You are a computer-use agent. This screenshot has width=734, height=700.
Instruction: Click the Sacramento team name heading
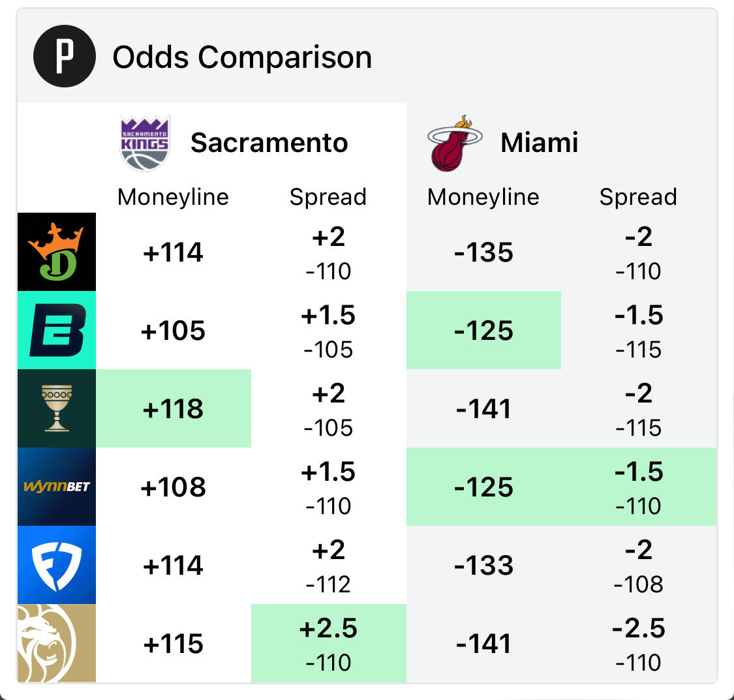(x=269, y=143)
